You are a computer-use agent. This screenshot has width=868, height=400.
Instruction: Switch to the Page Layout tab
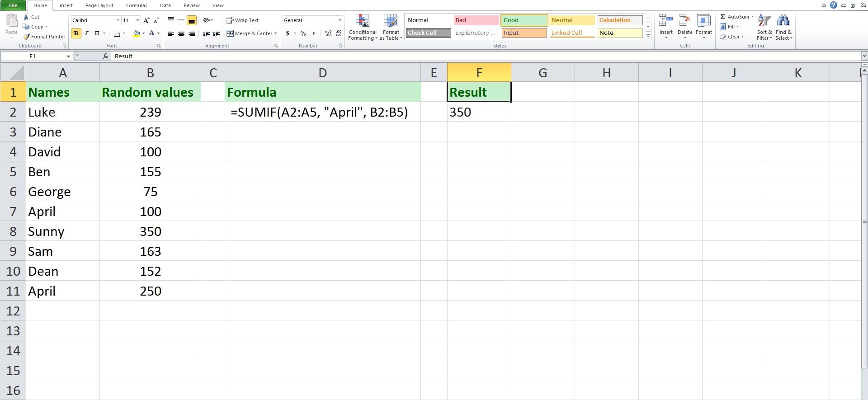(99, 5)
